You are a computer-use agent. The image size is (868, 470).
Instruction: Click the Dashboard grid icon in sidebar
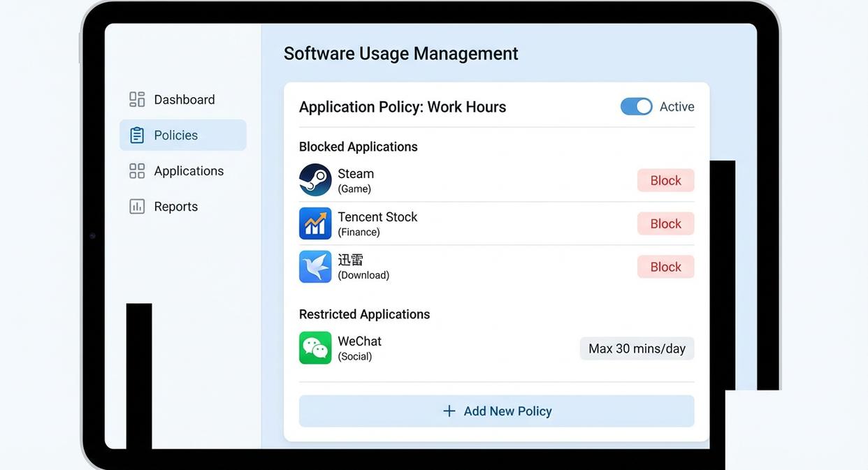137,99
